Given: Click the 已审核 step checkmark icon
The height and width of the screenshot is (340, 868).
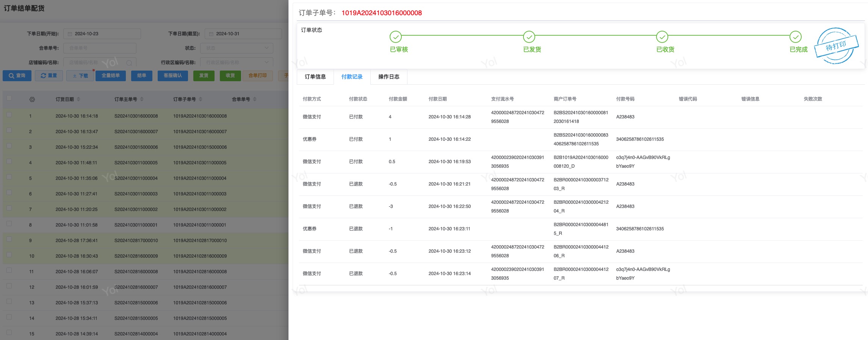Looking at the screenshot, I should [395, 37].
